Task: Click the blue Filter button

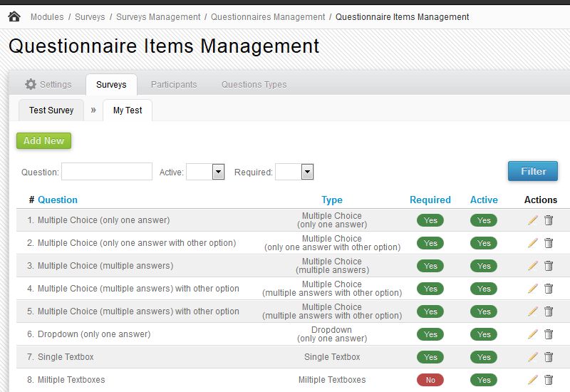Action: click(x=532, y=171)
